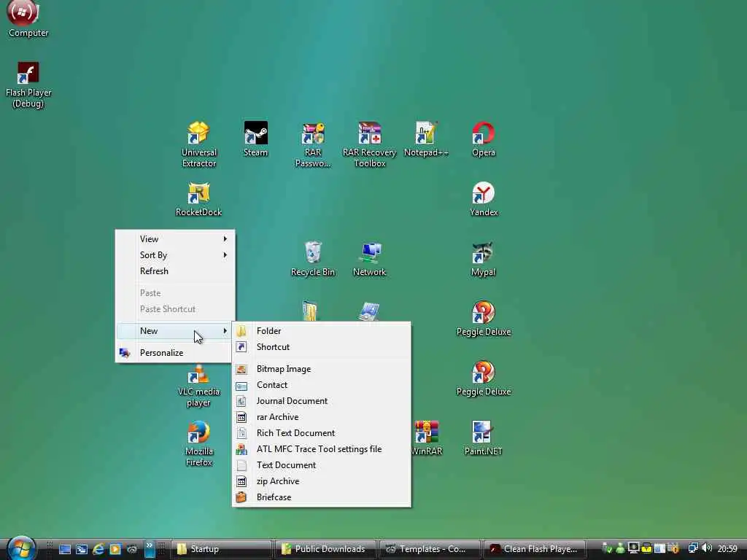Select the Mozilla Firefox shortcut
Image resolution: width=747 pixels, height=560 pixels.
[198, 444]
